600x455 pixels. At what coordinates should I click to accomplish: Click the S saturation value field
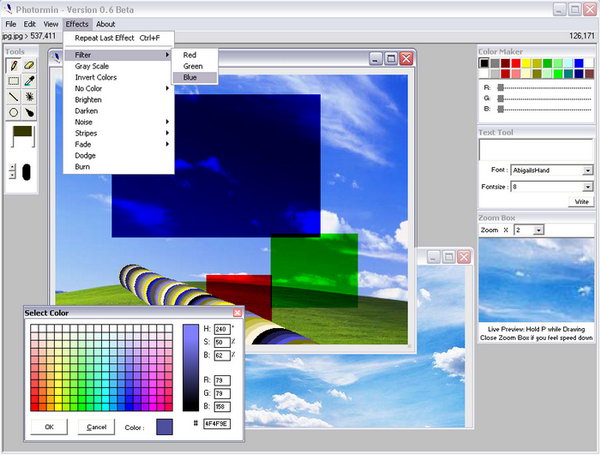point(222,342)
